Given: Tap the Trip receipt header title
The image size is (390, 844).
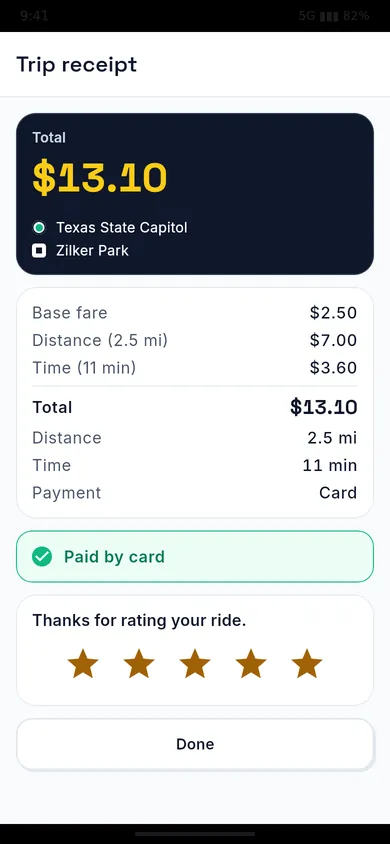Looking at the screenshot, I should (x=77, y=65).
